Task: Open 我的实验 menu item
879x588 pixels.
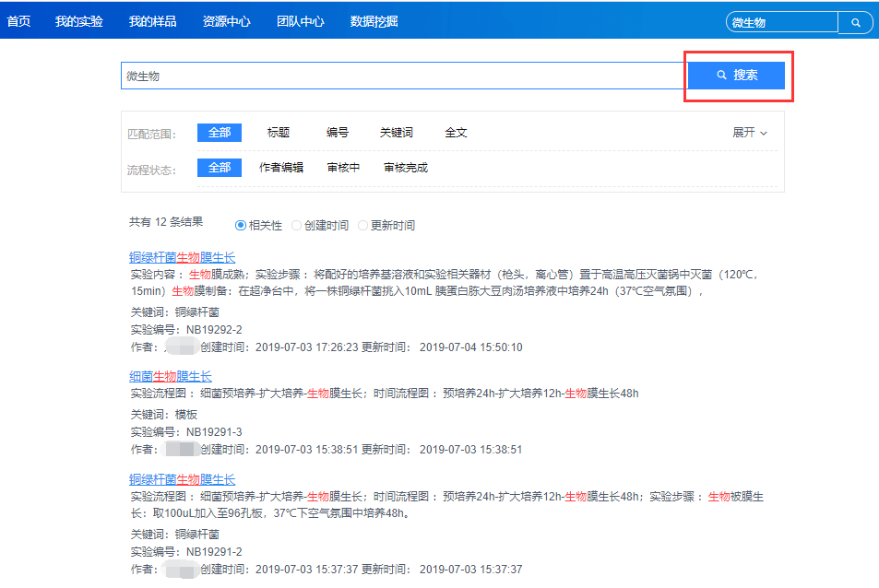Action: [79, 21]
